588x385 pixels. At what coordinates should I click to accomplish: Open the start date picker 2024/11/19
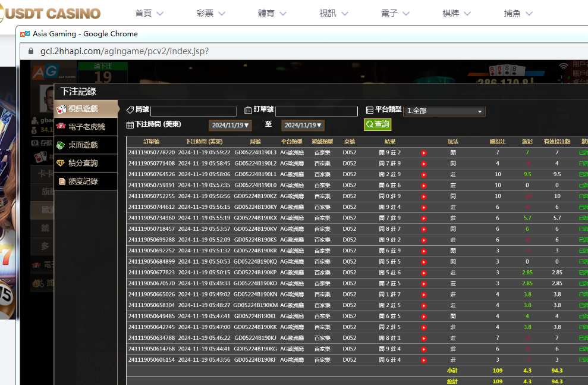[231, 125]
